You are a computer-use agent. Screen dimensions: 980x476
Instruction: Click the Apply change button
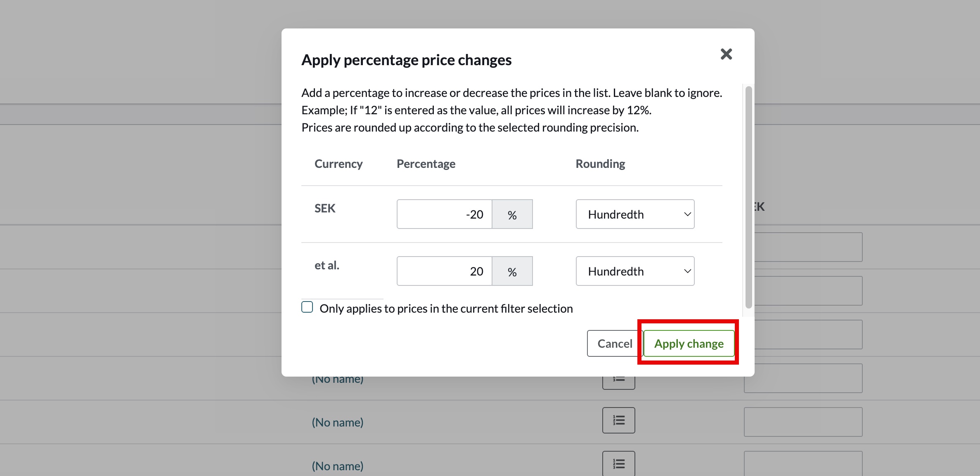(689, 343)
